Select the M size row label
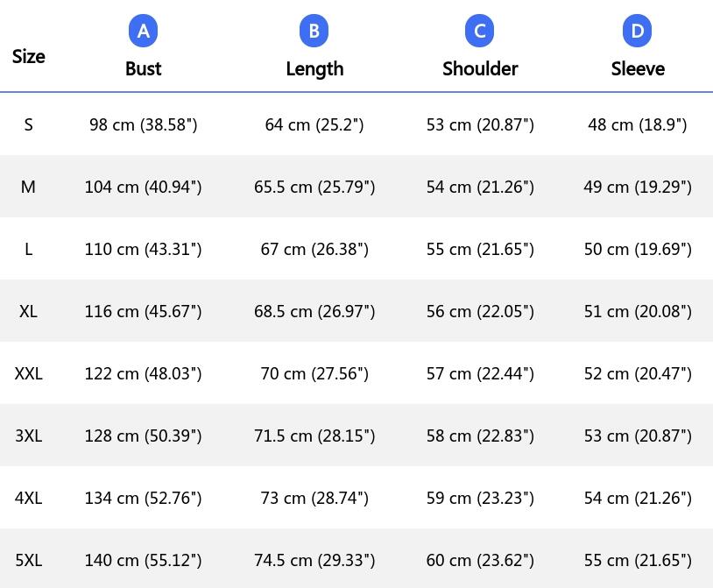Screen dimensions: 713x588 tap(28, 187)
